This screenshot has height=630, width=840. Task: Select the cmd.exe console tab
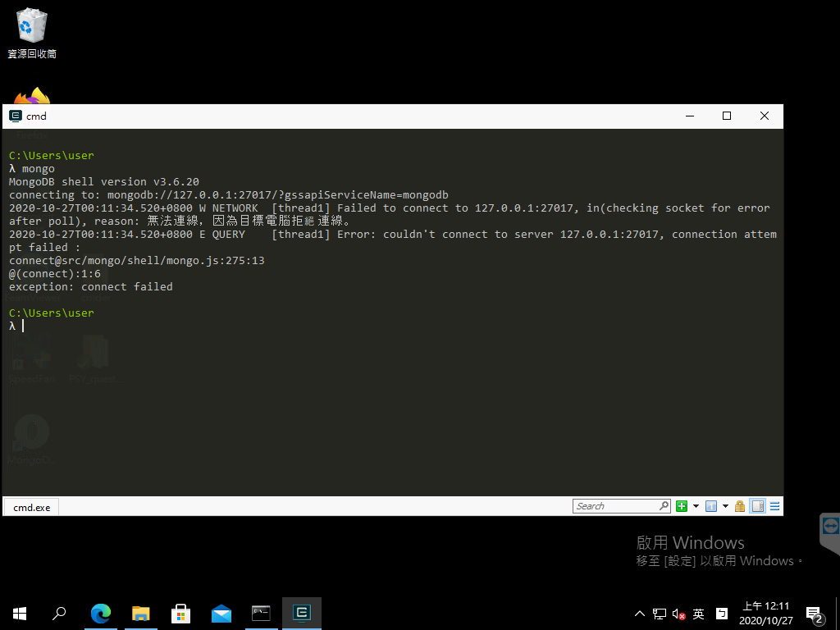32,507
